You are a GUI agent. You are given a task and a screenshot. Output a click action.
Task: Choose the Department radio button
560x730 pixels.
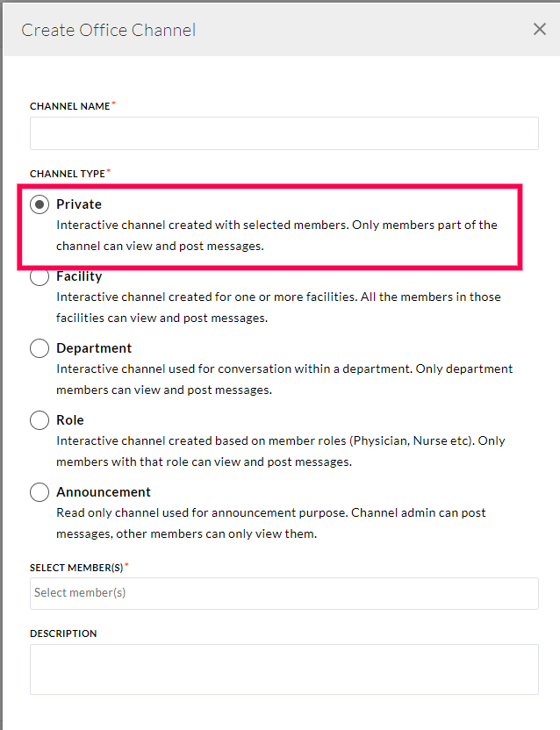click(39, 348)
